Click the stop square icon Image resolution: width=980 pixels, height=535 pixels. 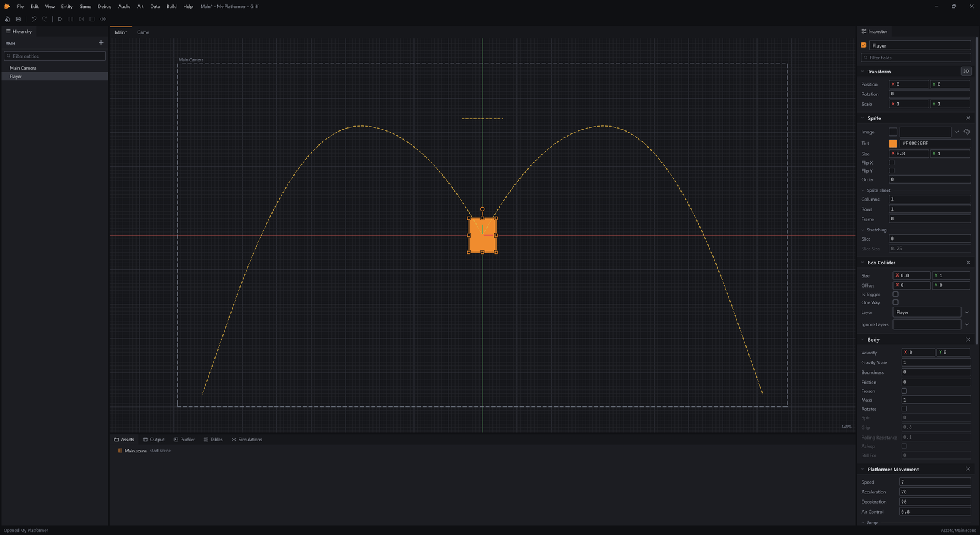click(92, 19)
